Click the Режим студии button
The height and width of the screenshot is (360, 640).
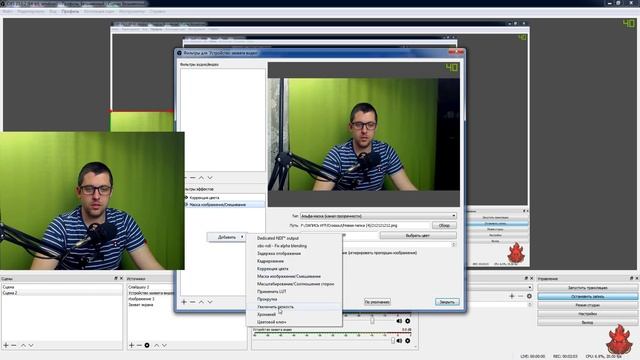pyautogui.click(x=587, y=305)
